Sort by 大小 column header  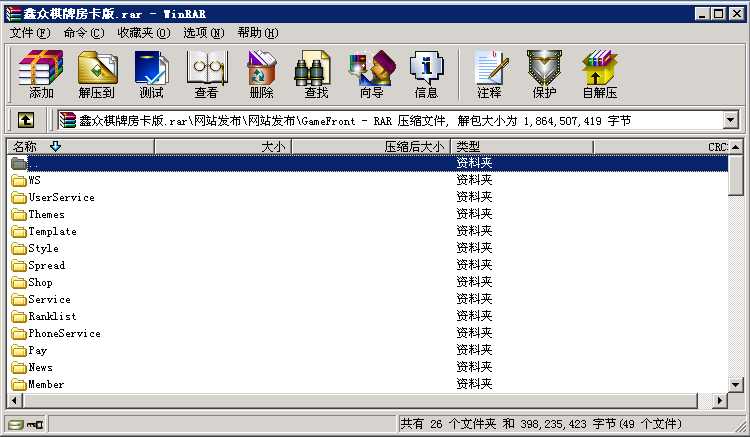click(x=223, y=147)
